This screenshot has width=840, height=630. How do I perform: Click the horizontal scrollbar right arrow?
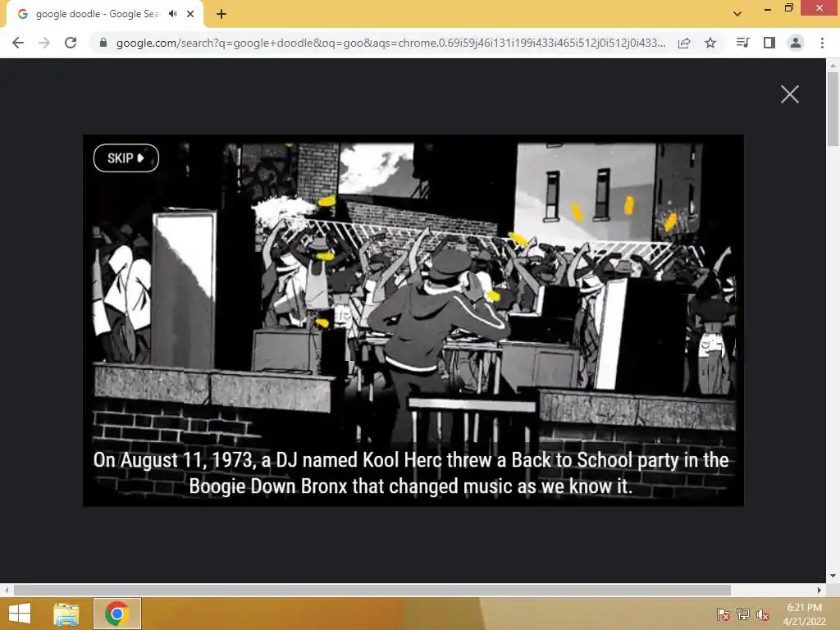click(819, 591)
